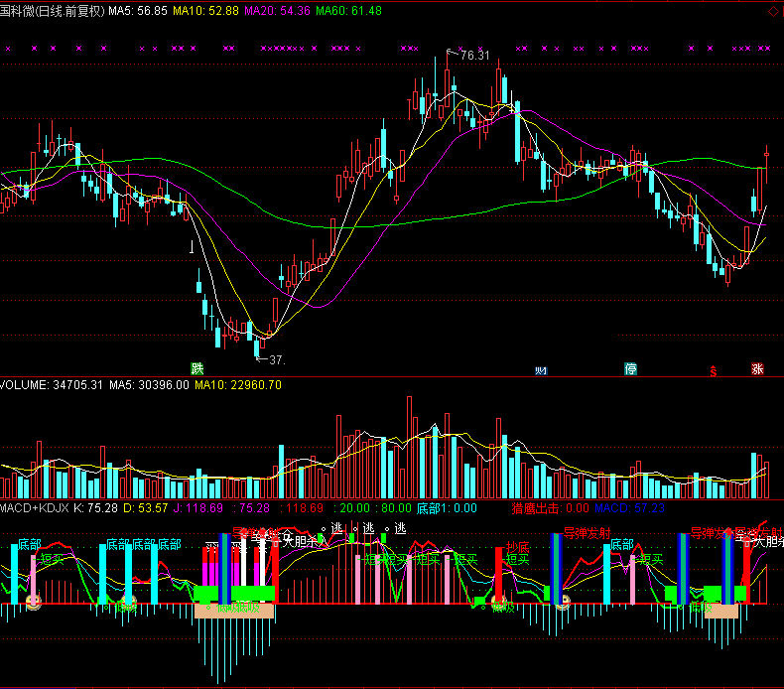
Task: Select the 国科微(日线.前复权) chart title
Action: coord(53,11)
